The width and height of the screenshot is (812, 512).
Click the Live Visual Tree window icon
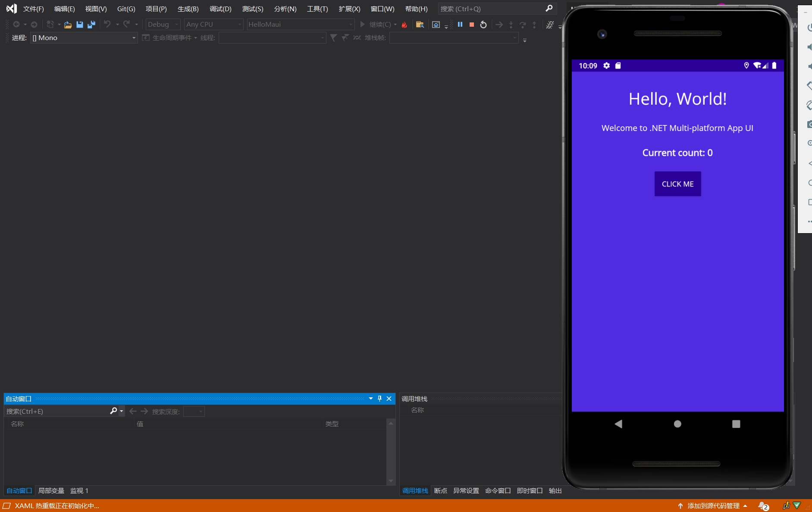coord(436,25)
